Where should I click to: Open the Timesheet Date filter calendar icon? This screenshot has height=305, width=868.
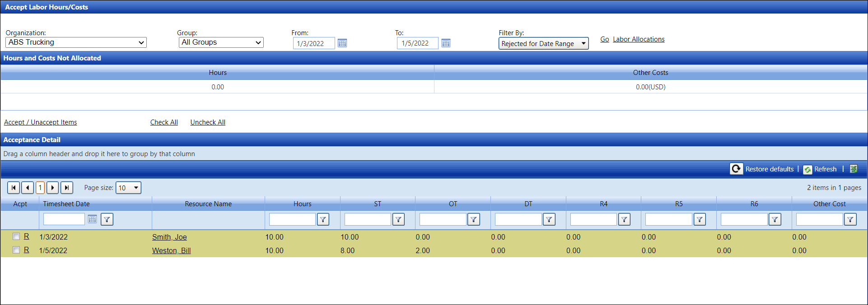(x=92, y=219)
